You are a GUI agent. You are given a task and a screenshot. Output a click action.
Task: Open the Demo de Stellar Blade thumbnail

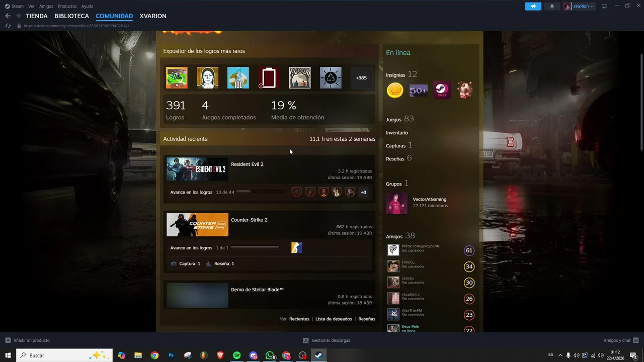197,295
